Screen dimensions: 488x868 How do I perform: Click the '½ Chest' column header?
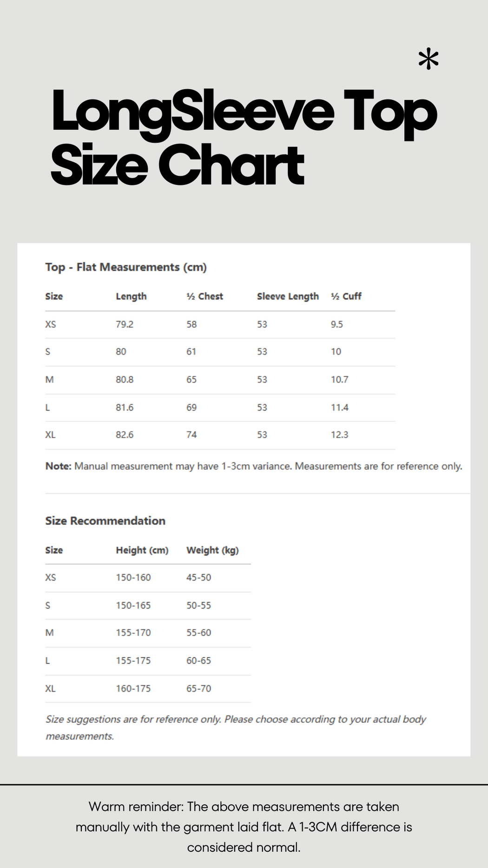(204, 297)
